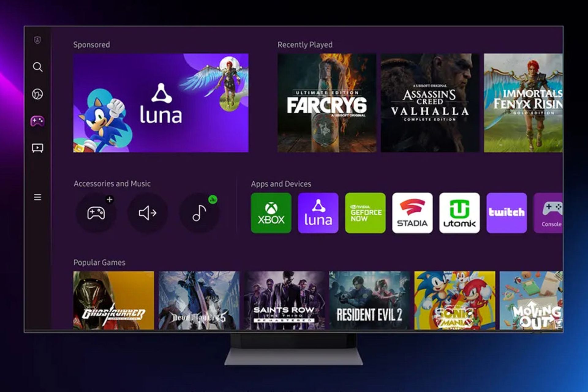This screenshot has width=588, height=392.
Task: Open Sonic Mania thumbnail
Action: (x=454, y=300)
